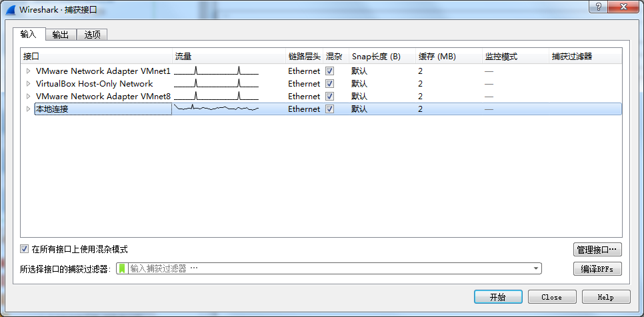Select VMware Network Adapter VMnet1 interface name
This screenshot has height=317, width=644.
coord(103,71)
